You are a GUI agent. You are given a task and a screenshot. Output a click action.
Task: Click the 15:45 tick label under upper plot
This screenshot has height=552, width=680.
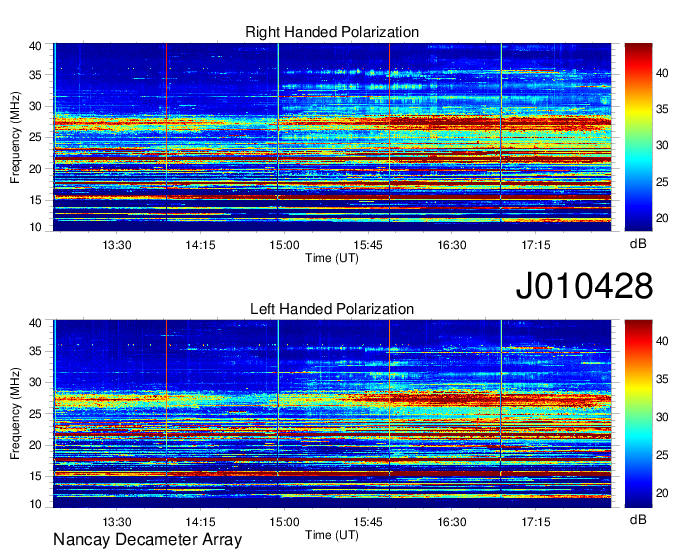[x=368, y=245]
